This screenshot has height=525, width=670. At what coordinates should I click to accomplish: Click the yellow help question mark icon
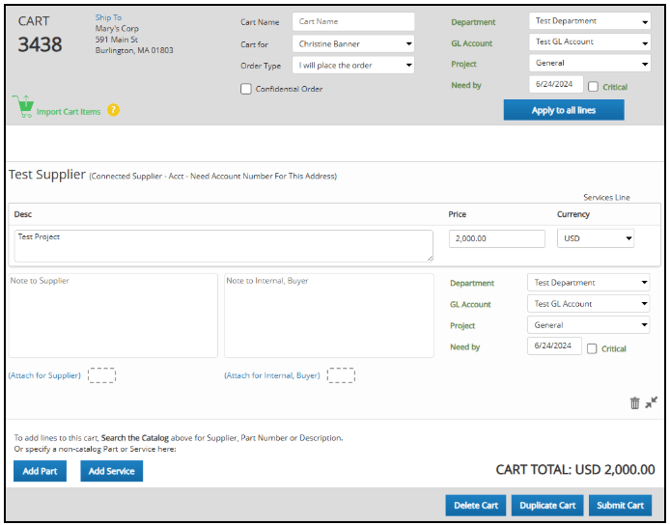(113, 110)
